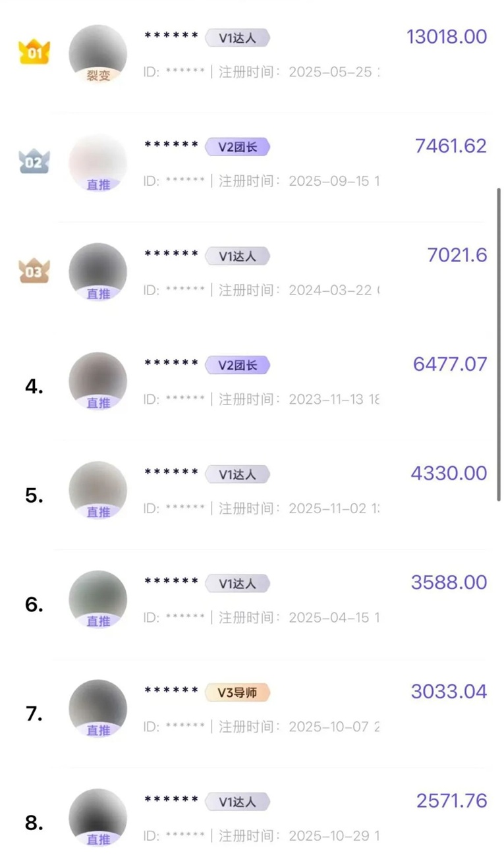Select the 2571.76 amount value
Viewport: 504px width, 863px height.
pos(451,801)
